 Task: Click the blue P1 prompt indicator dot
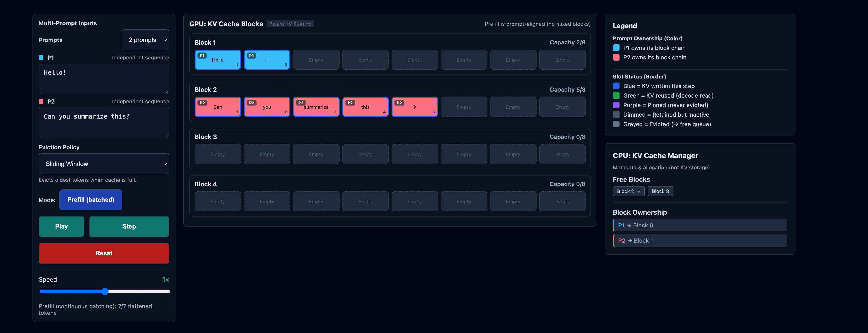tap(41, 57)
